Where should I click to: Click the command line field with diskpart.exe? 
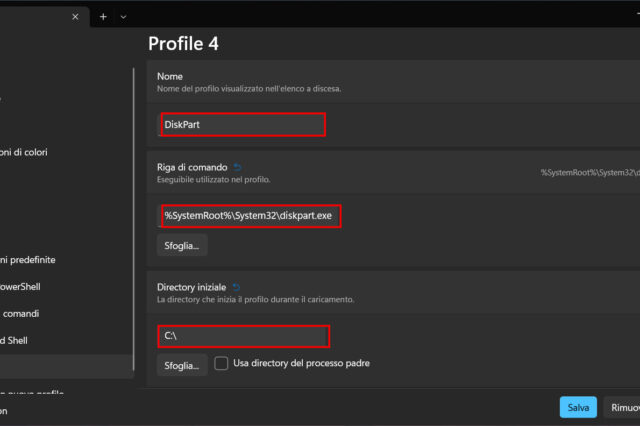tap(250, 215)
